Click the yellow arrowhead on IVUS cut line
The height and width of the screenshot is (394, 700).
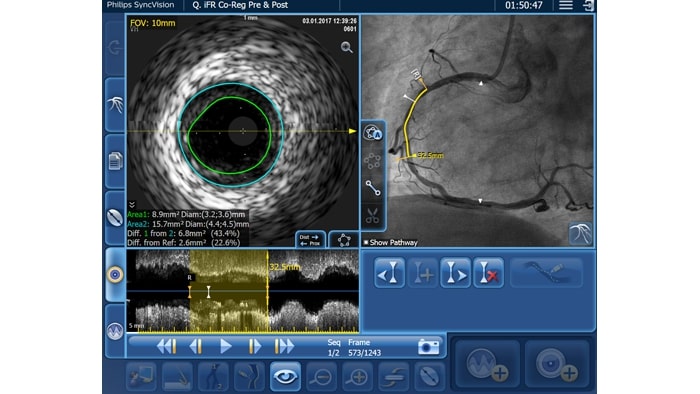(x=353, y=131)
